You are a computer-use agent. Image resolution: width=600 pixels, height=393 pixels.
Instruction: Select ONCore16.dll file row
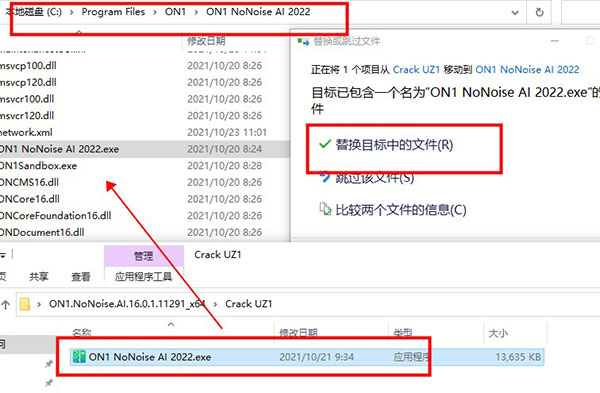(x=145, y=199)
